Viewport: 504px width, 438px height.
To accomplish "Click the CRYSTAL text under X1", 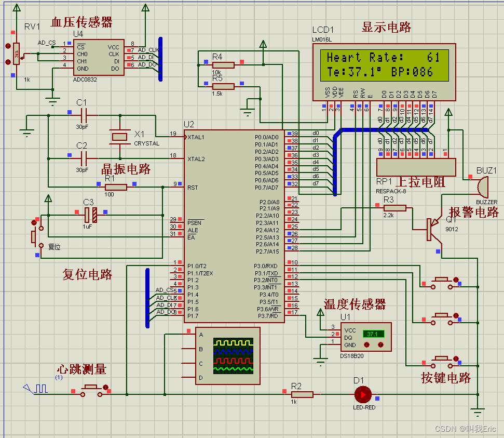I will click(x=146, y=143).
